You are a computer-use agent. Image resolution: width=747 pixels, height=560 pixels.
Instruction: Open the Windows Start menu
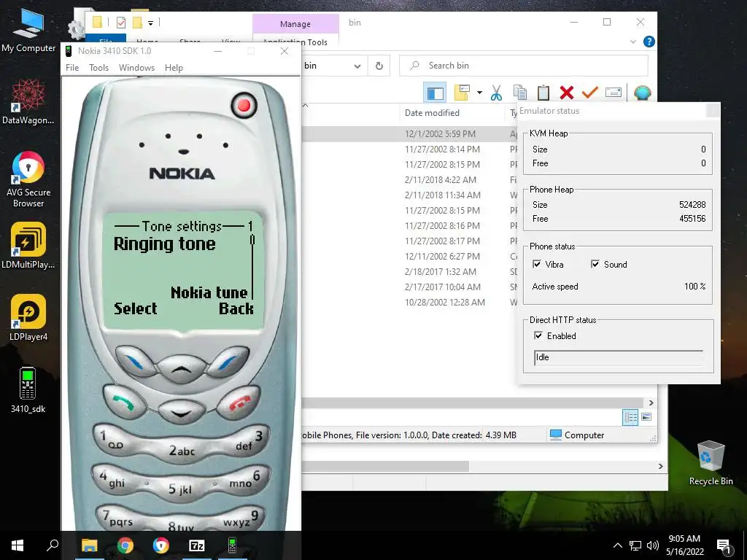click(18, 545)
